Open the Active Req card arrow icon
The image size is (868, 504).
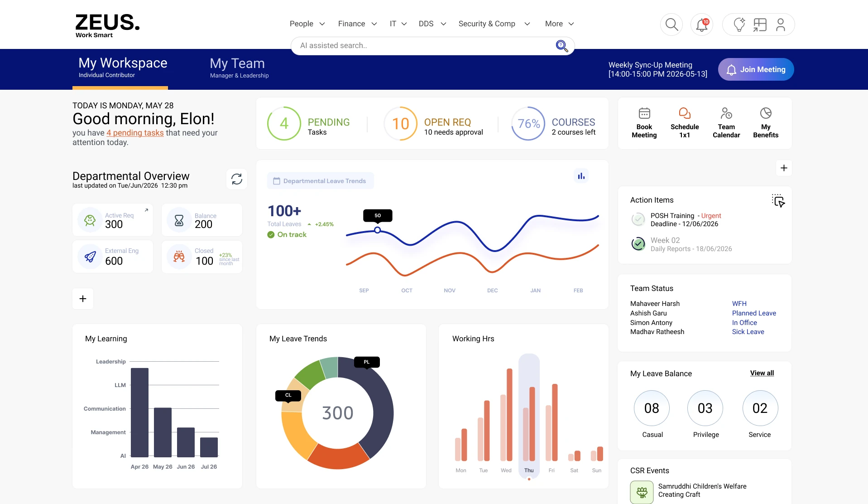(146, 210)
